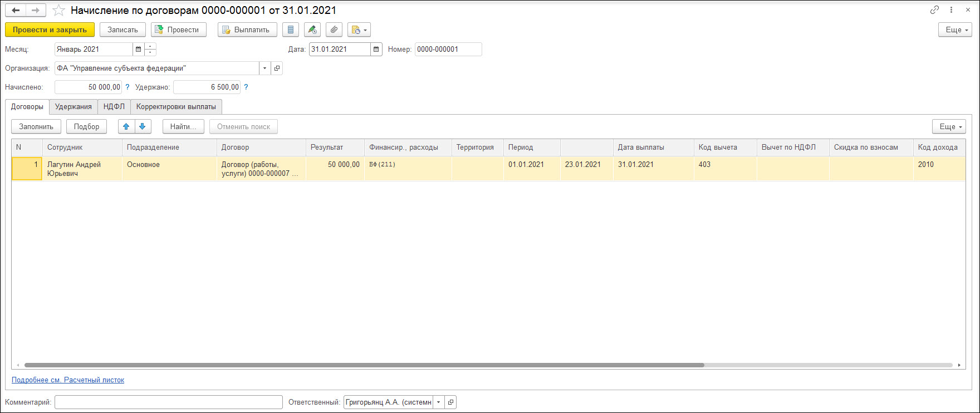Open the Ответственный user record icon
980x413 pixels.
pyautogui.click(x=451, y=402)
